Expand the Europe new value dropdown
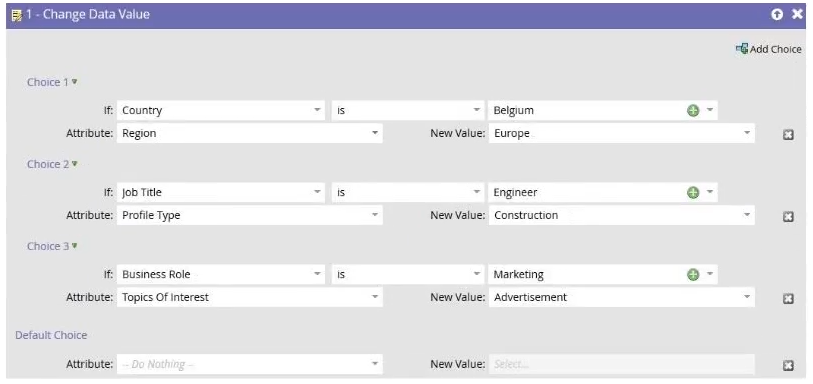The image size is (813, 384). coord(622,133)
